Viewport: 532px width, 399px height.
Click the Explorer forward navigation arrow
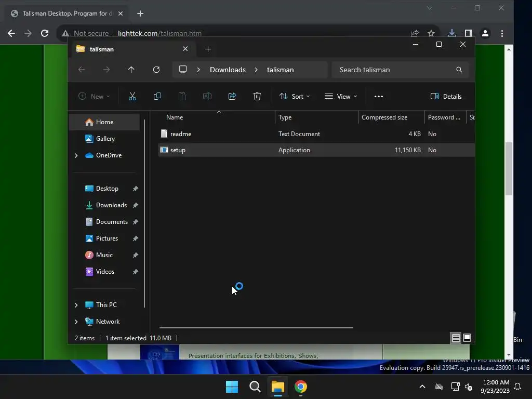tap(107, 70)
